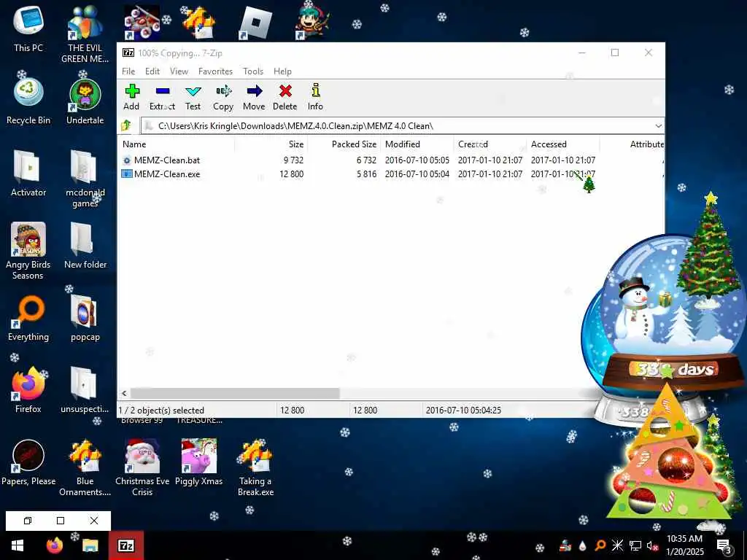Image resolution: width=747 pixels, height=560 pixels.
Task: Click the 9 732 size cell
Action: click(293, 160)
